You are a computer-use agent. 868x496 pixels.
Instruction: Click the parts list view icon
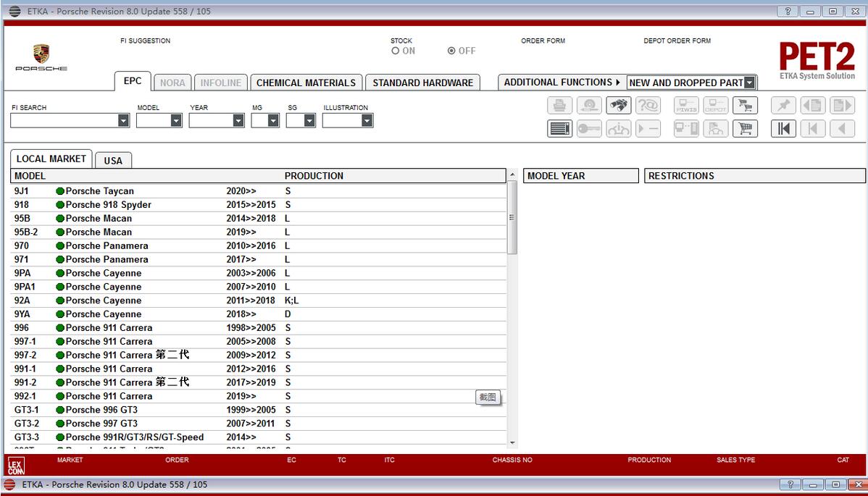point(559,129)
